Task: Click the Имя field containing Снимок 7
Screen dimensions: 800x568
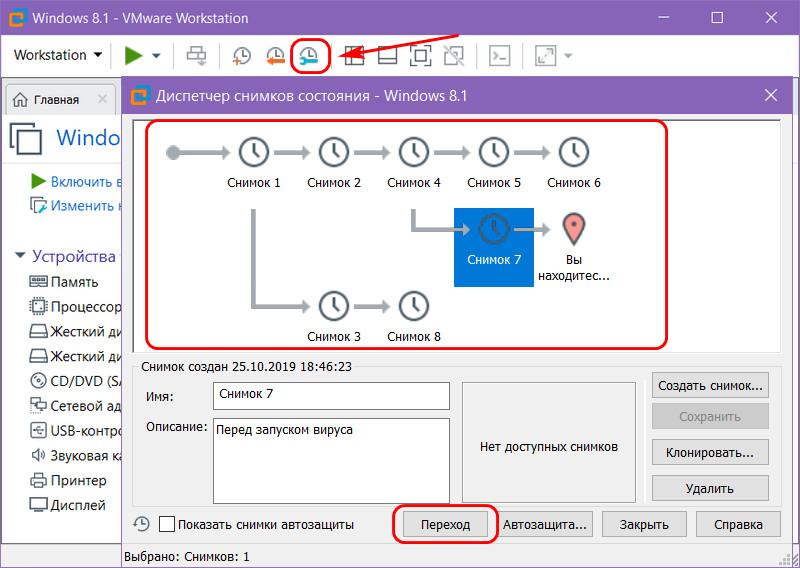Action: pos(331,396)
